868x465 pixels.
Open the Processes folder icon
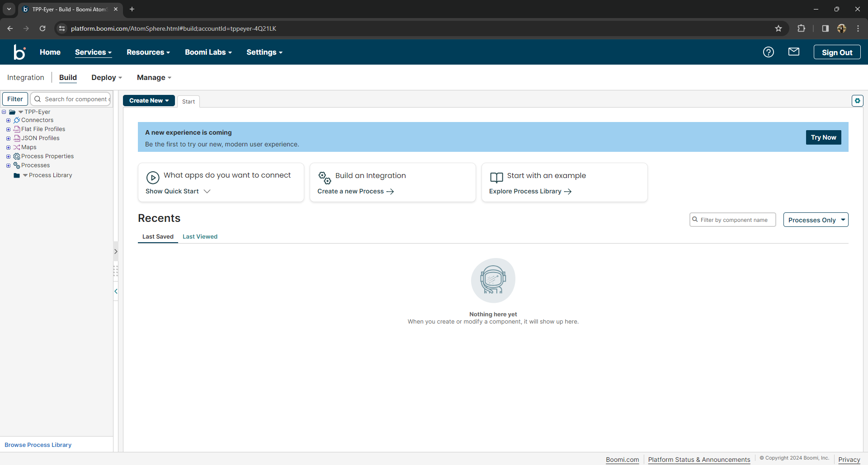(x=17, y=165)
